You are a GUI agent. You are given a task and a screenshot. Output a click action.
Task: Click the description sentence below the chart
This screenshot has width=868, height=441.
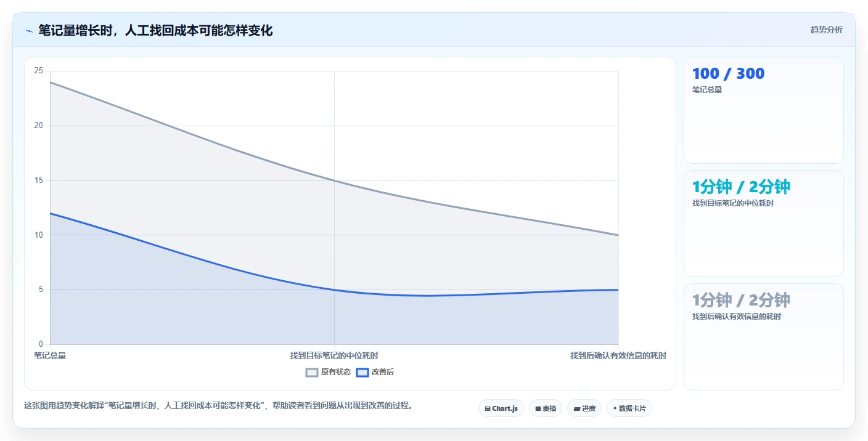tap(218, 406)
